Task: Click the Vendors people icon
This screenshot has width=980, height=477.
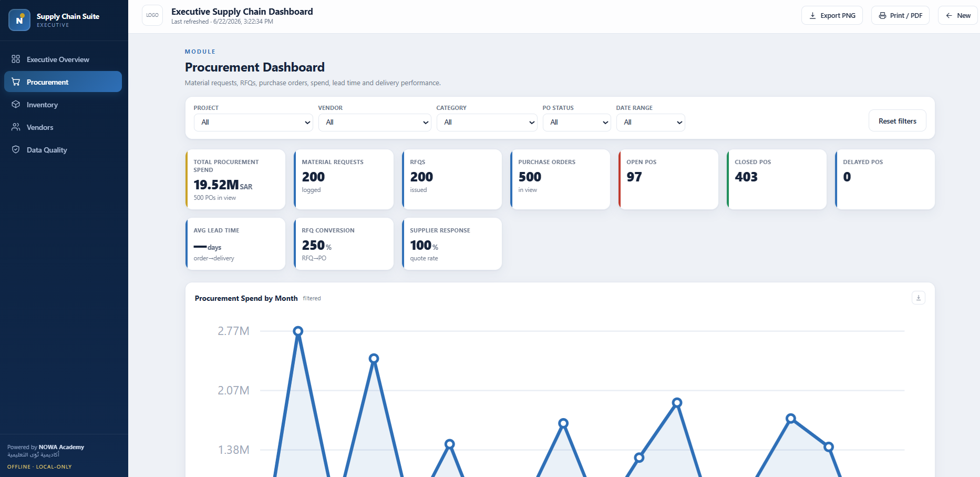Action: click(x=16, y=127)
